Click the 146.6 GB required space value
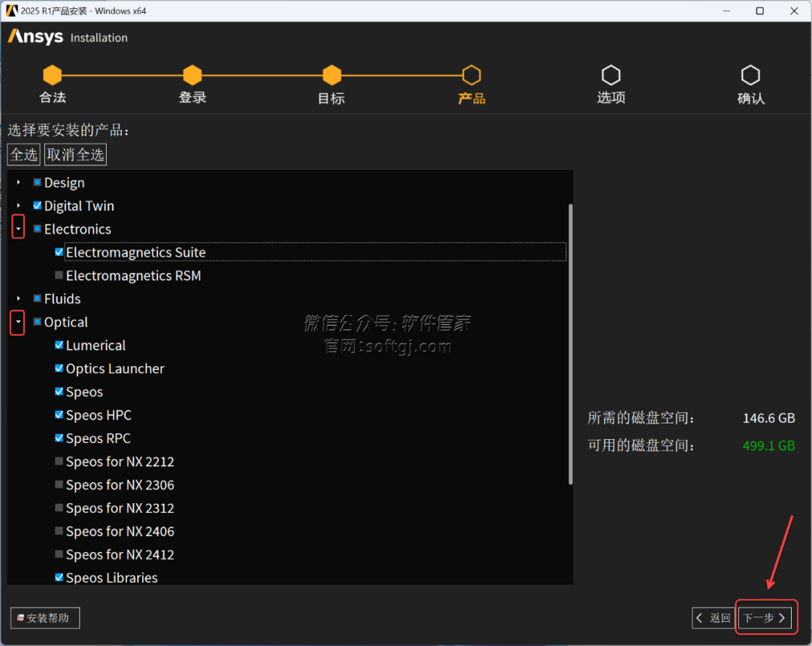 pos(768,418)
